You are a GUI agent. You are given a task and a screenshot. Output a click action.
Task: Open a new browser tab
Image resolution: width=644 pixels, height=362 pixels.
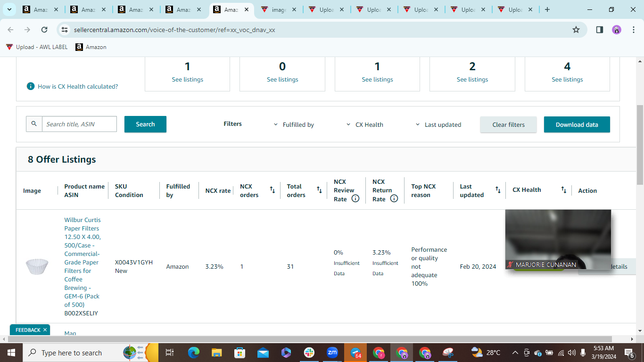point(547,9)
